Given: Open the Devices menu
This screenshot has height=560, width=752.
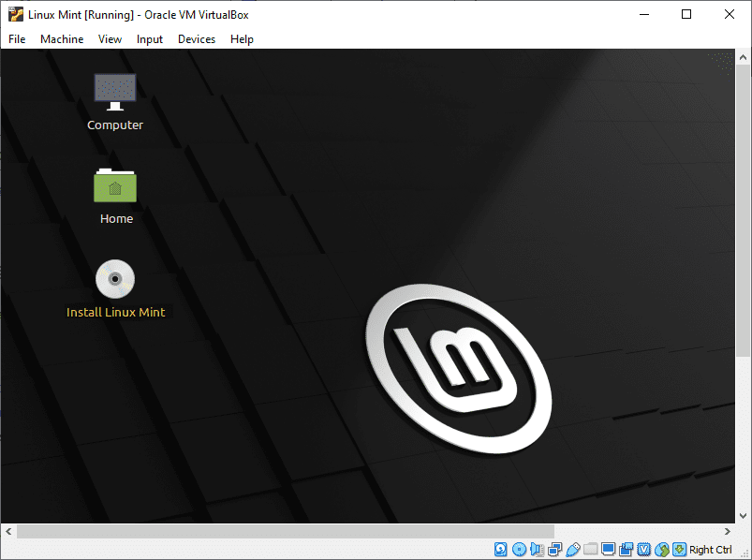Looking at the screenshot, I should (197, 39).
